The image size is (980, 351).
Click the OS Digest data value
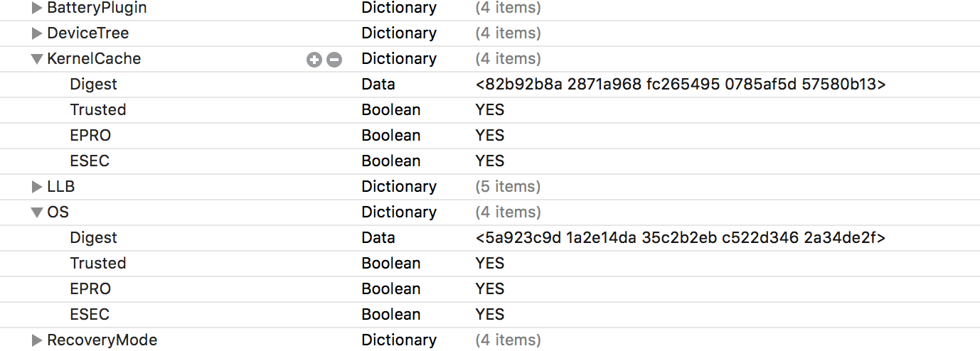pos(681,238)
